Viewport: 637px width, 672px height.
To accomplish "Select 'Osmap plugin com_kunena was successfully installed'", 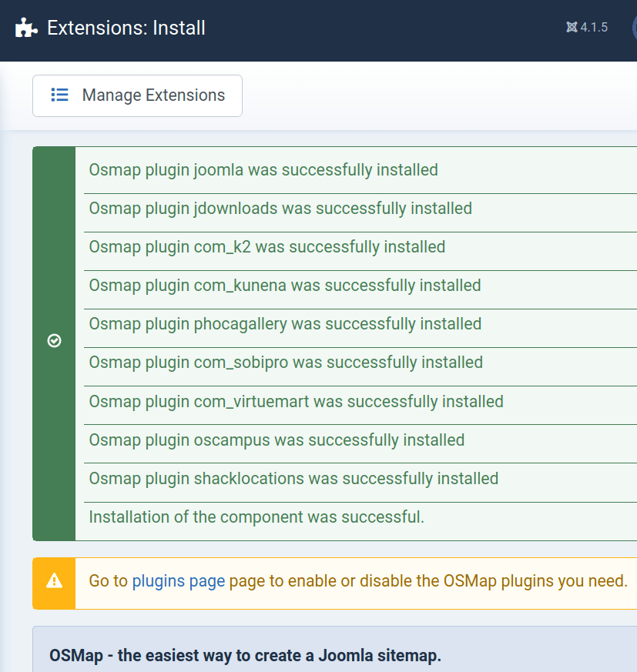I will tap(285, 286).
